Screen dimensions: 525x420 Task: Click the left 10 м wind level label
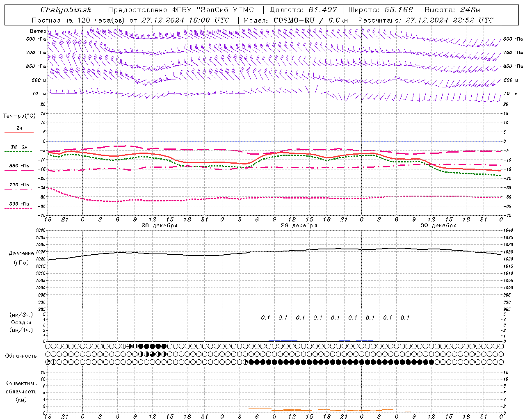click(x=39, y=94)
